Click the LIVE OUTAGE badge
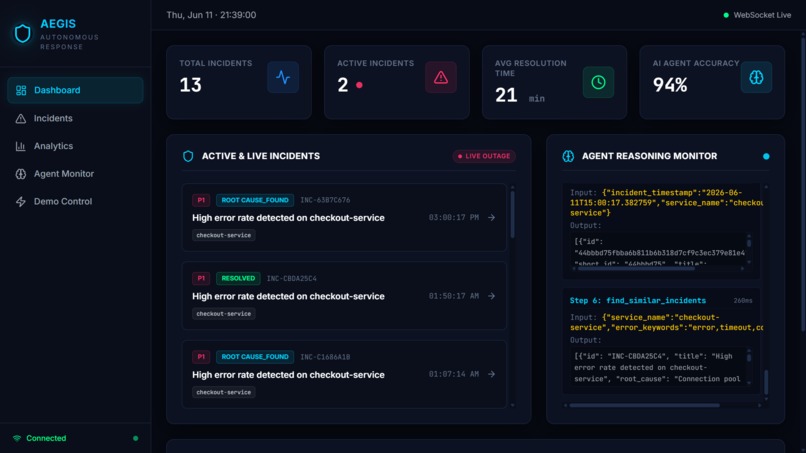This screenshot has width=806, height=453. coord(484,156)
